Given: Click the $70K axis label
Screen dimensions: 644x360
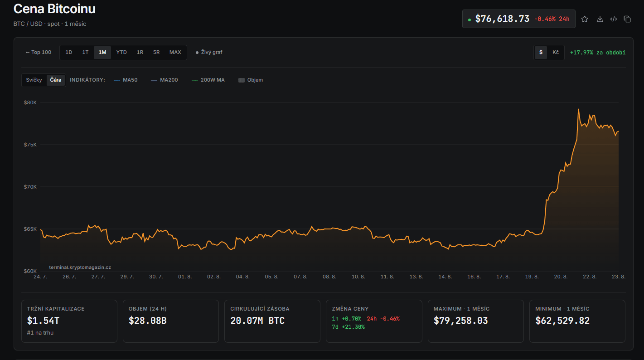Looking at the screenshot, I should tap(30, 187).
